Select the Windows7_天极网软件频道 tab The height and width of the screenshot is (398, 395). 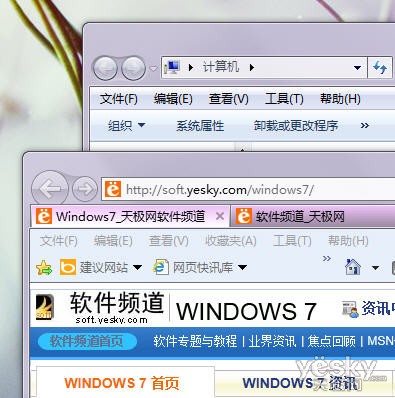(x=130, y=217)
